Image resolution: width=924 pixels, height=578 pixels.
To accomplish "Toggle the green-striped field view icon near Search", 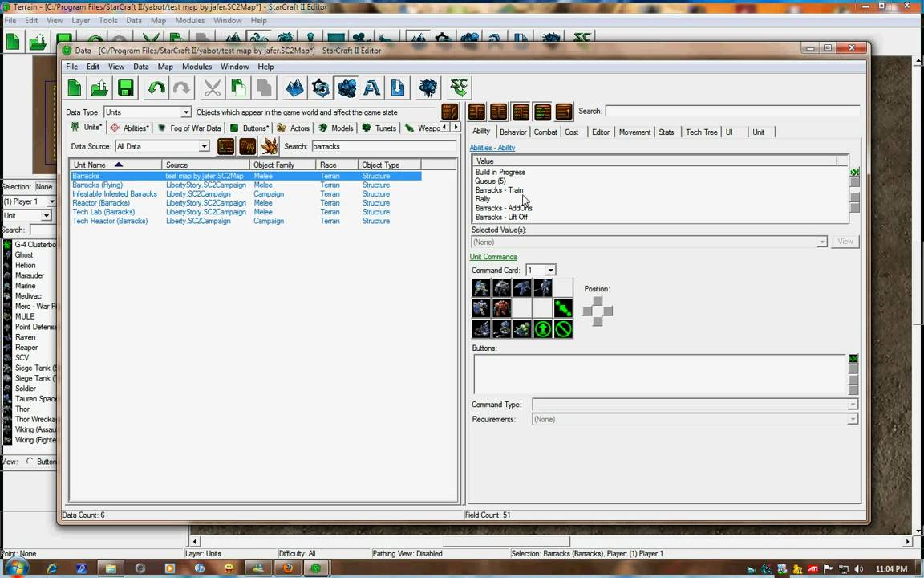I will tap(542, 112).
